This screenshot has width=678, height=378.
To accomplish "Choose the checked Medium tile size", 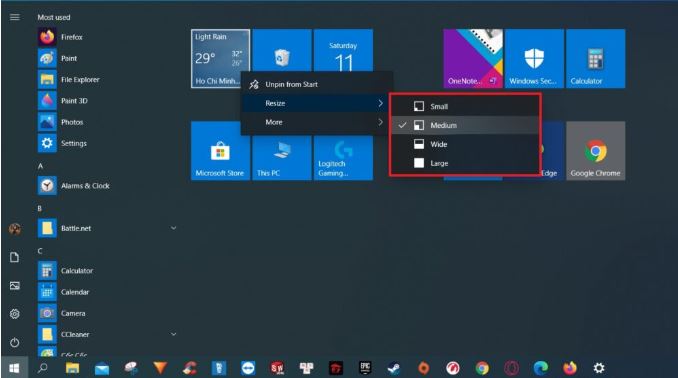I will point(465,125).
